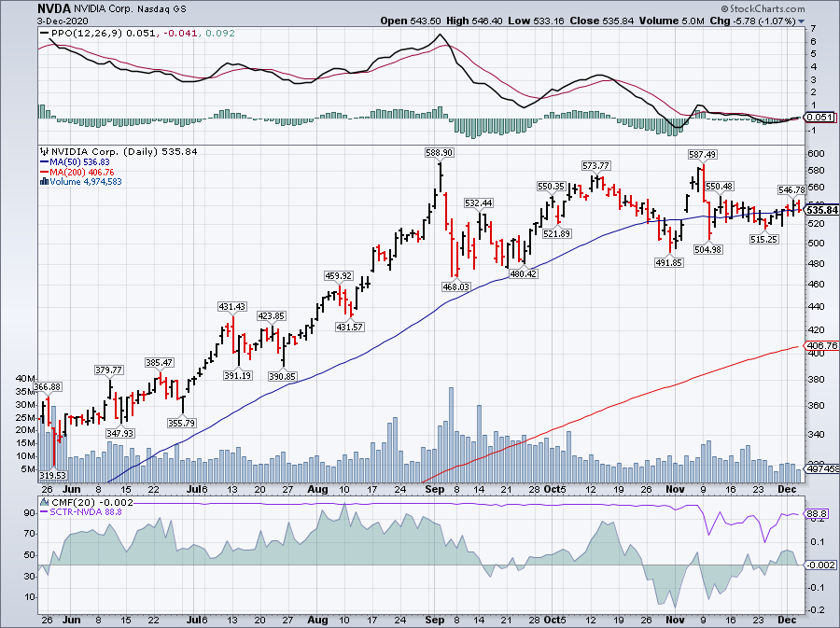Click the Close value in the header row
The width and height of the screenshot is (840, 628).
618,21
